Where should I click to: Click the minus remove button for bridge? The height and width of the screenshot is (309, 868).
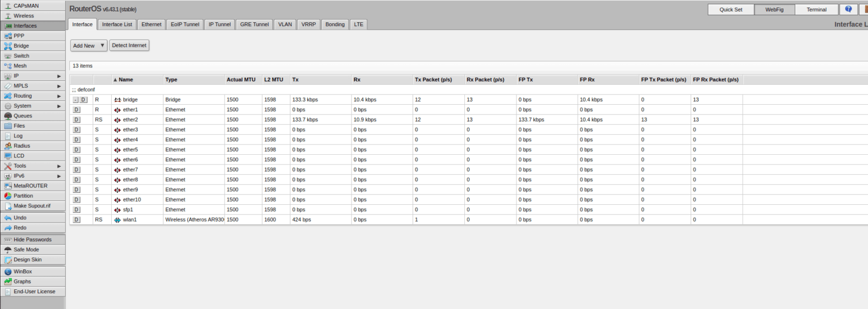point(76,100)
